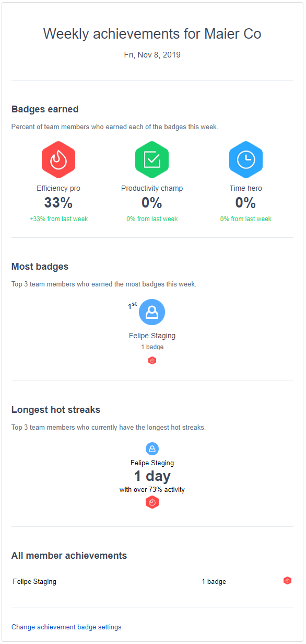This screenshot has height=644, width=306.
Task: Click the Time hero label
Action: (246, 188)
